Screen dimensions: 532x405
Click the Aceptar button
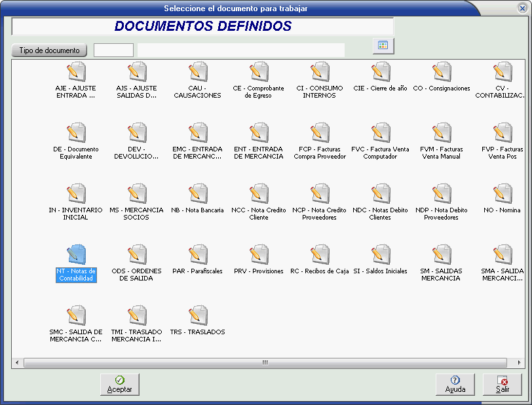[x=120, y=385]
